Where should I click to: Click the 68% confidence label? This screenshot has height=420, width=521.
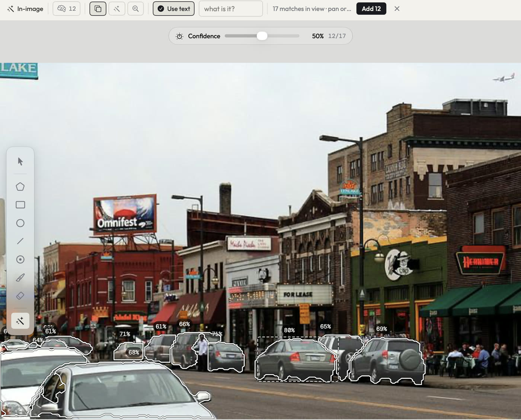[134, 352]
